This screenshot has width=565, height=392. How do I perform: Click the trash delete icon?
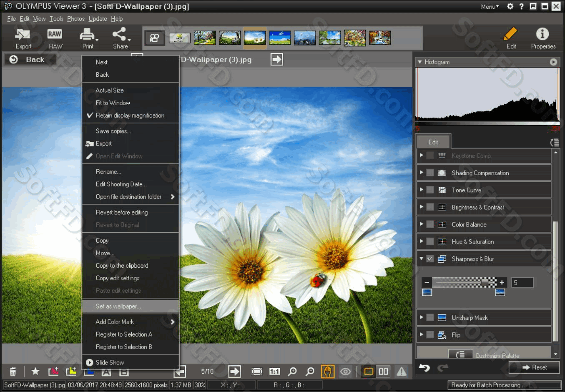[x=13, y=372]
